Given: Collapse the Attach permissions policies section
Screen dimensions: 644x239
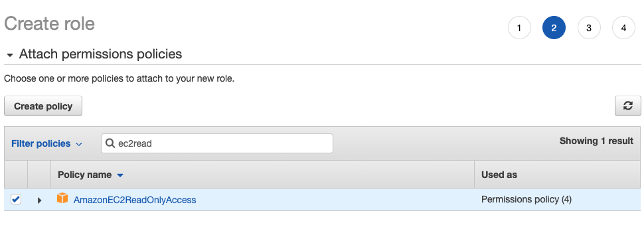Looking at the screenshot, I should (10, 55).
